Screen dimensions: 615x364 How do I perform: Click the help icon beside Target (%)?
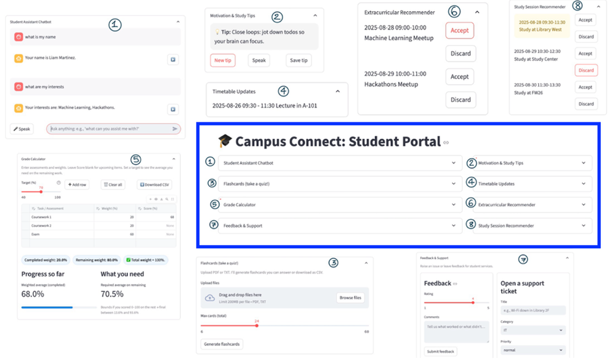click(58, 183)
